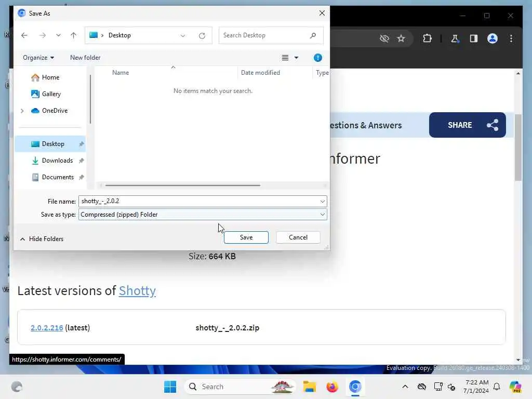The height and width of the screenshot is (399, 532).
Task: Expand address bar previous locations dropdown
Action: [183, 36]
